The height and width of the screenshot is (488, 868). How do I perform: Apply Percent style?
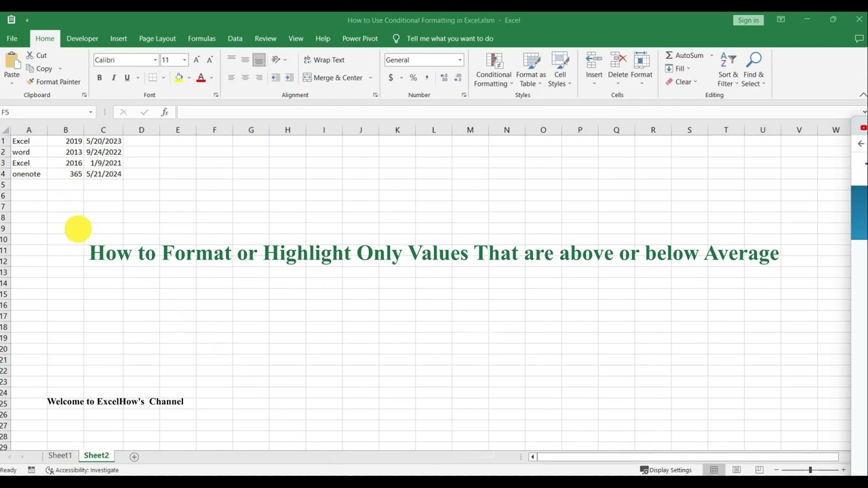[x=413, y=78]
